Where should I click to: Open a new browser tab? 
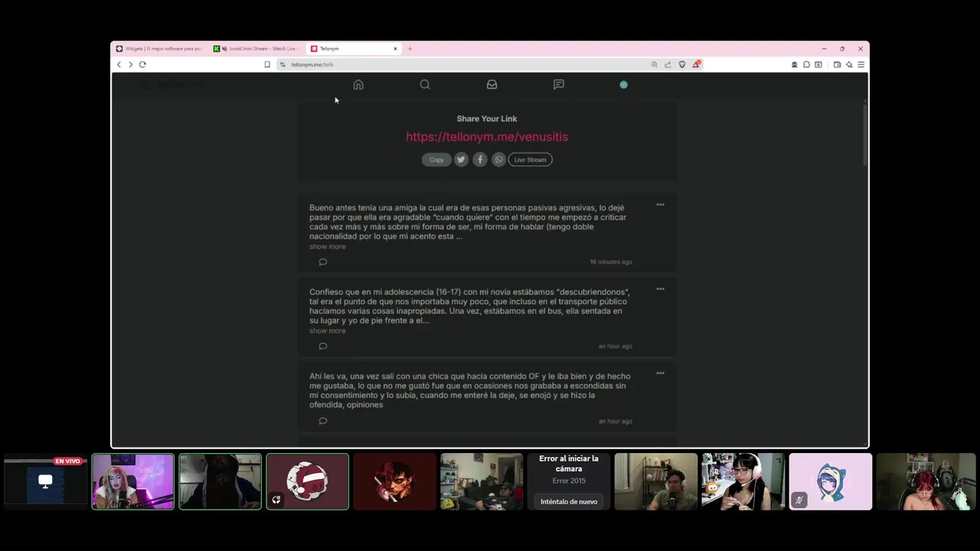coord(410,48)
